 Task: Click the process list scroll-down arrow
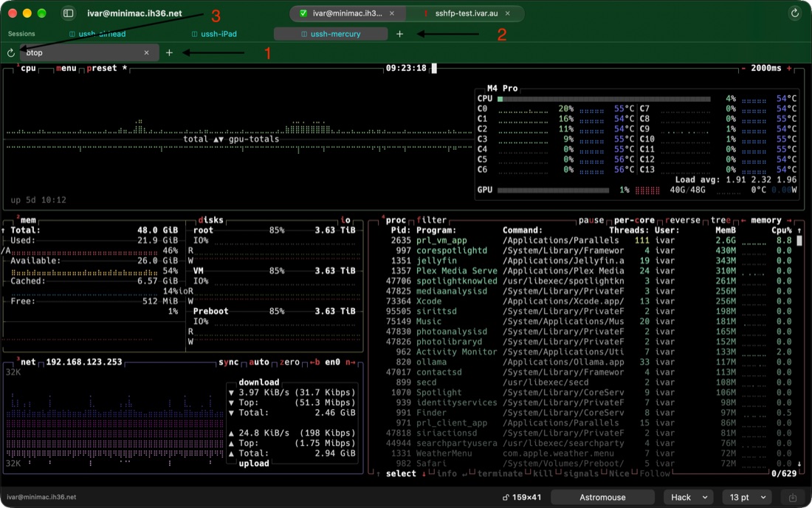coord(799,464)
